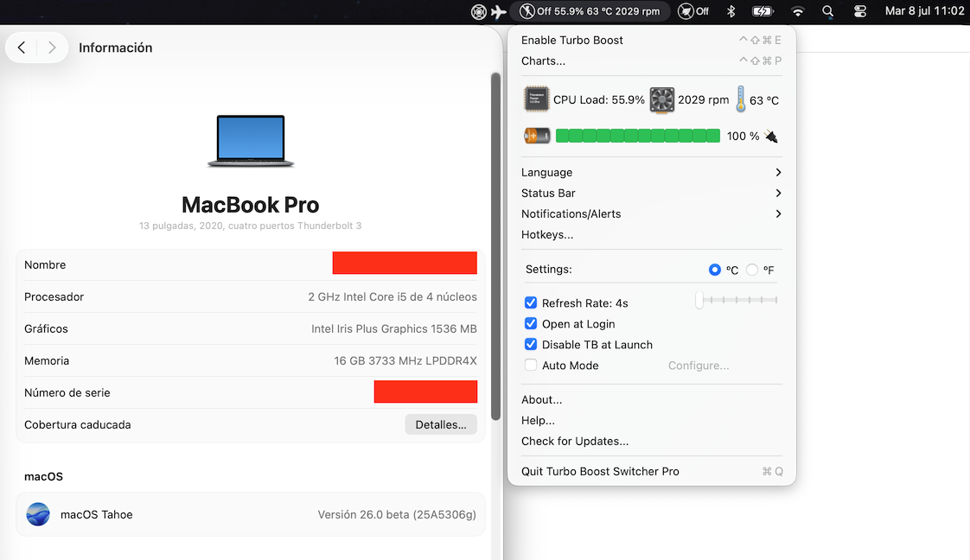Open the Wi-Fi menu bar icon
This screenshot has height=560, width=970.
798,11
